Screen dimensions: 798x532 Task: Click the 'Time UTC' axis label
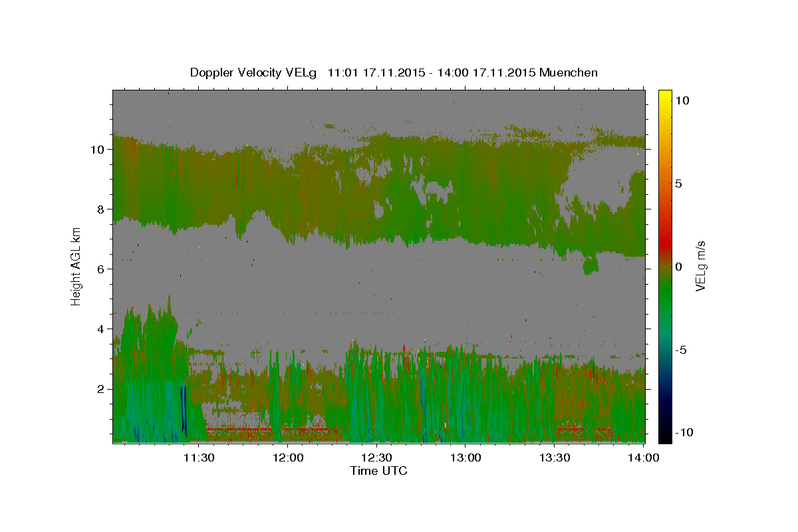tap(378, 471)
